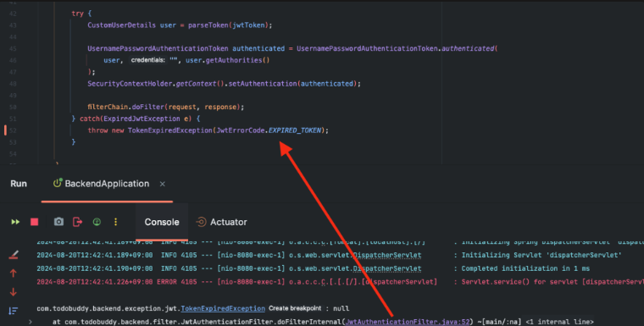Click the first DispatcherServlet link in the log
Viewport: 644px width, 326px height.
point(387,255)
